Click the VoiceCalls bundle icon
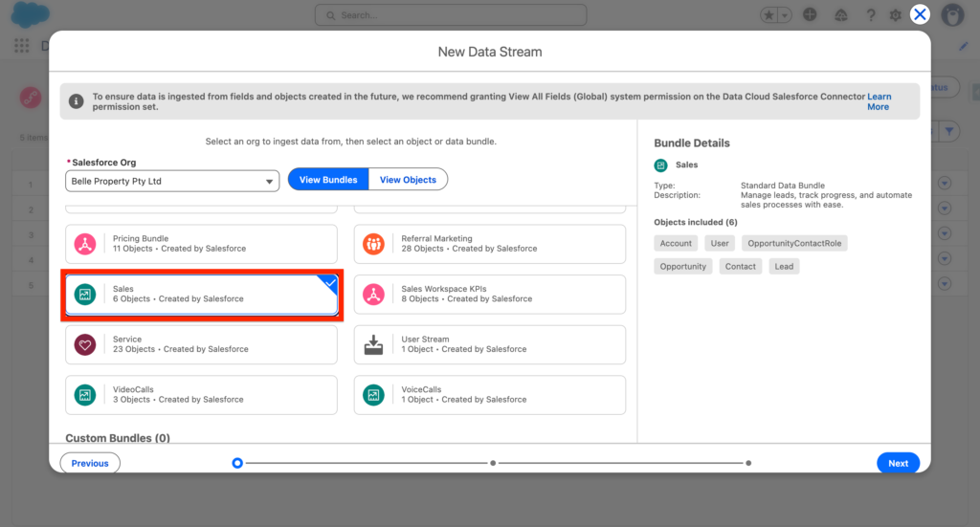Screen dimensions: 980x527 tap(373, 395)
